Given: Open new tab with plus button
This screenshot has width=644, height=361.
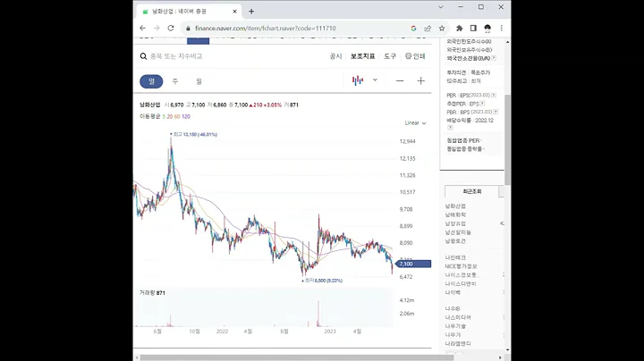Looking at the screenshot, I should pos(251,12).
